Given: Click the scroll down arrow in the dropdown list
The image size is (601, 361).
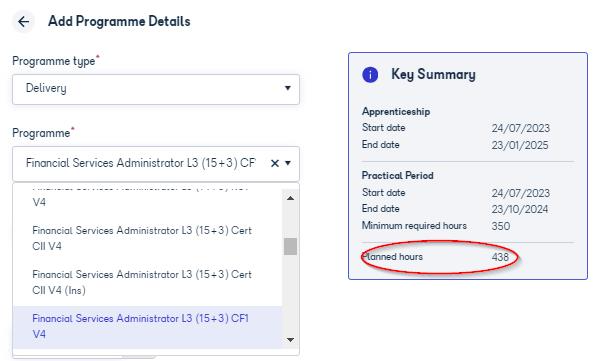Looking at the screenshot, I should pos(291,340).
